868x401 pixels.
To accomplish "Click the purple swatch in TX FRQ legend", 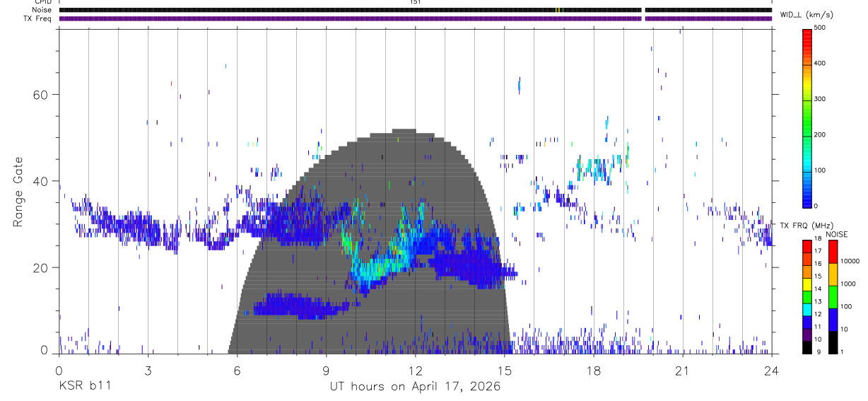I will [807, 334].
